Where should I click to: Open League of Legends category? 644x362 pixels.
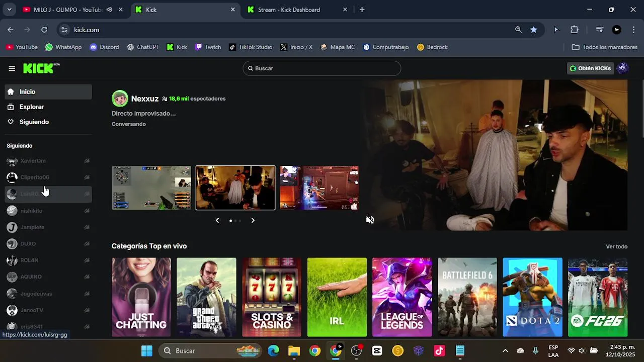tap(402, 297)
